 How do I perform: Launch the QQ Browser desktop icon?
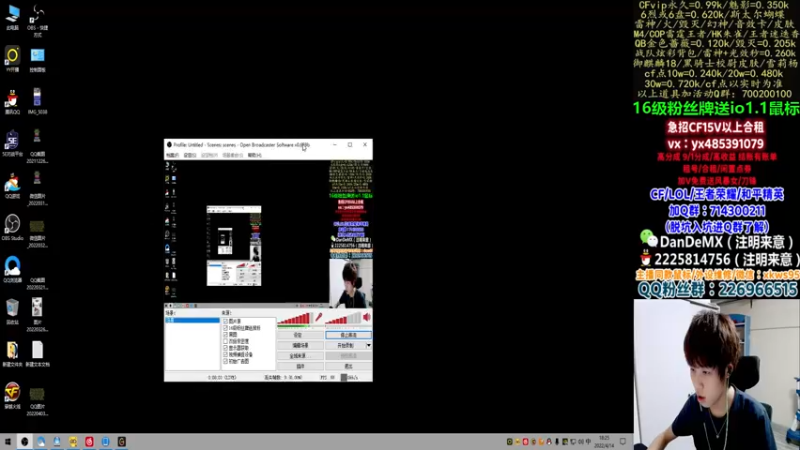pos(12,269)
